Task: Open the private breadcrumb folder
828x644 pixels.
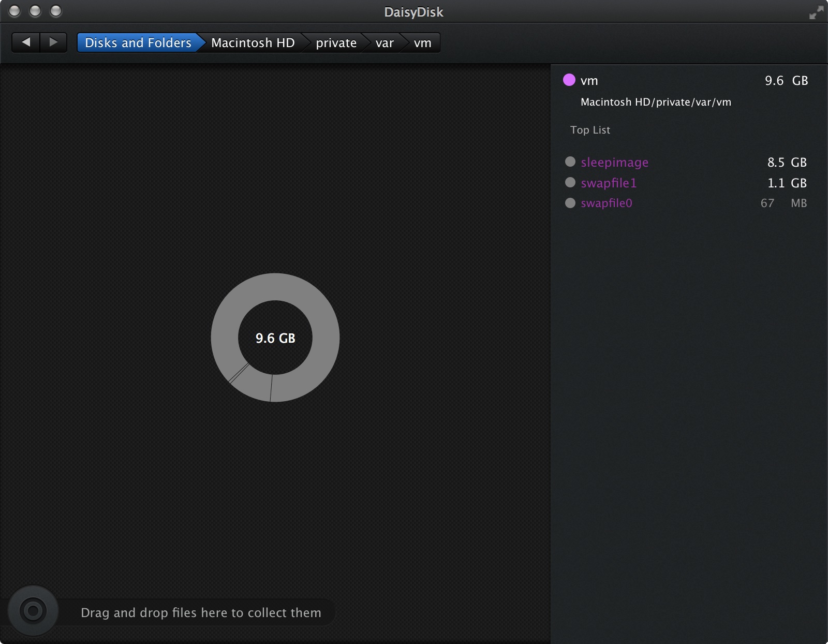Action: [x=336, y=42]
